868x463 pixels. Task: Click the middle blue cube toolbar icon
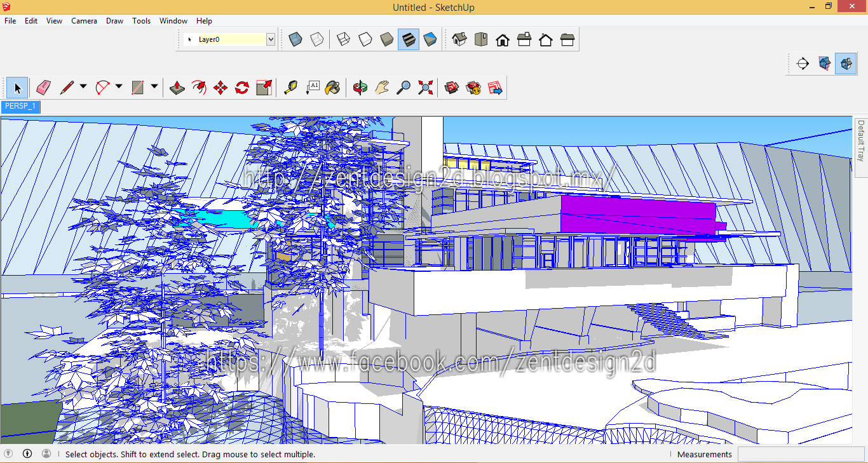(824, 64)
